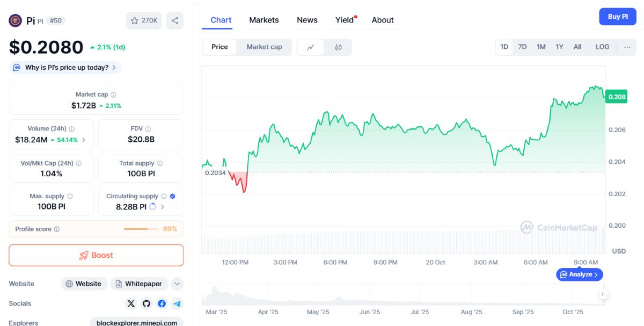Click the Max. supply info icon
The height and width of the screenshot is (326, 644).
[70, 197]
